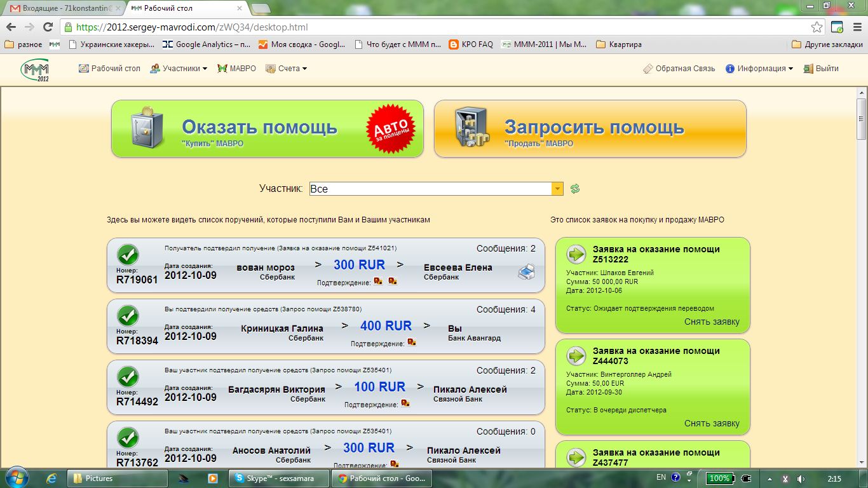Click the address bar URL
Viewport: 868px width, 488px height.
[192, 27]
